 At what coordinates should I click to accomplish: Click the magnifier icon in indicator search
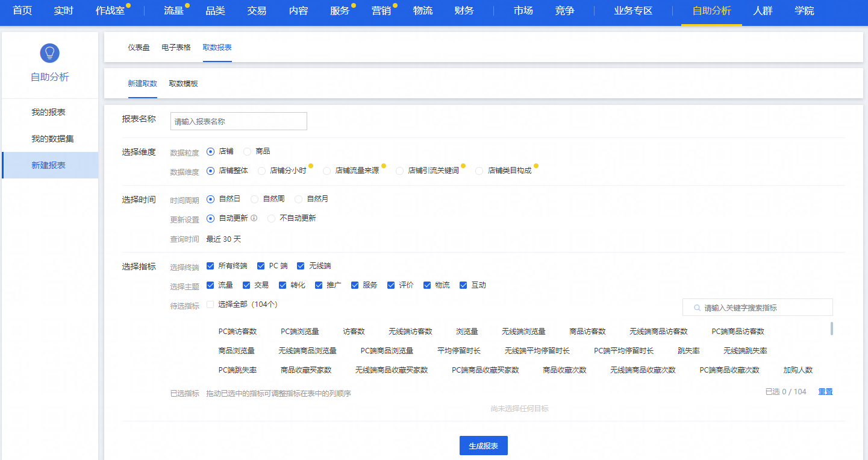[697, 307]
